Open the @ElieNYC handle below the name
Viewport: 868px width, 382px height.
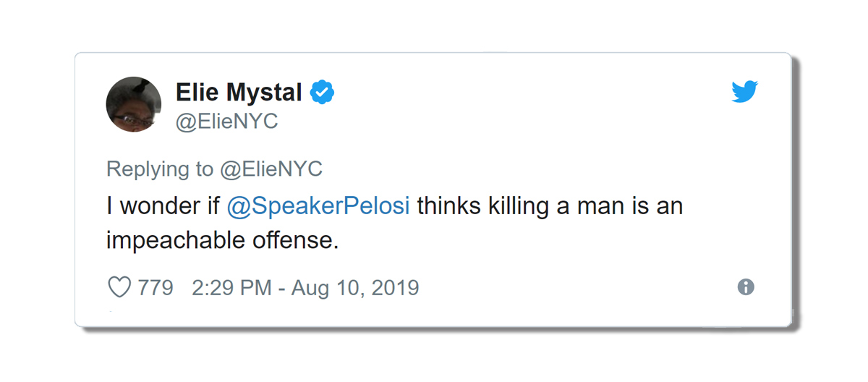226,122
